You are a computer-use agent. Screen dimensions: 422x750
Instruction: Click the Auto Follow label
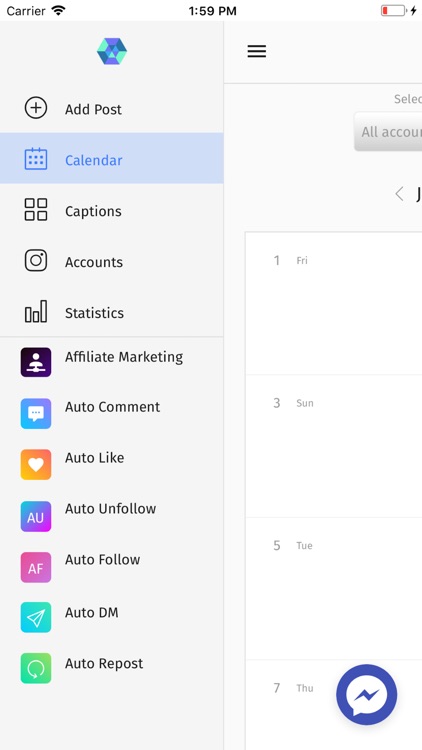102,559
